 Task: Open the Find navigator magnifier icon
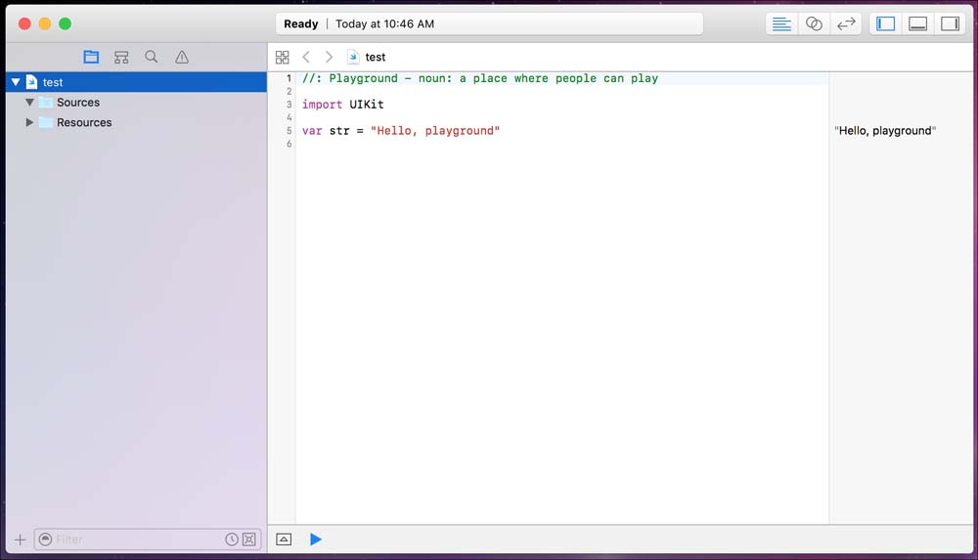(152, 58)
